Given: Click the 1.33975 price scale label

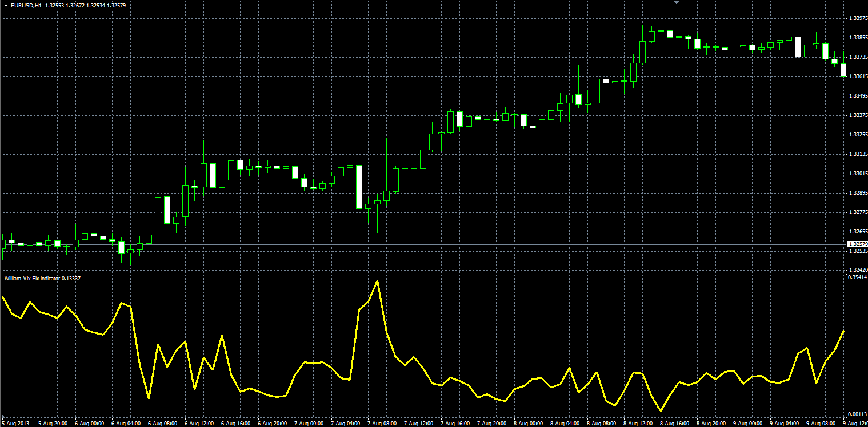Looking at the screenshot, I should tap(857, 18).
